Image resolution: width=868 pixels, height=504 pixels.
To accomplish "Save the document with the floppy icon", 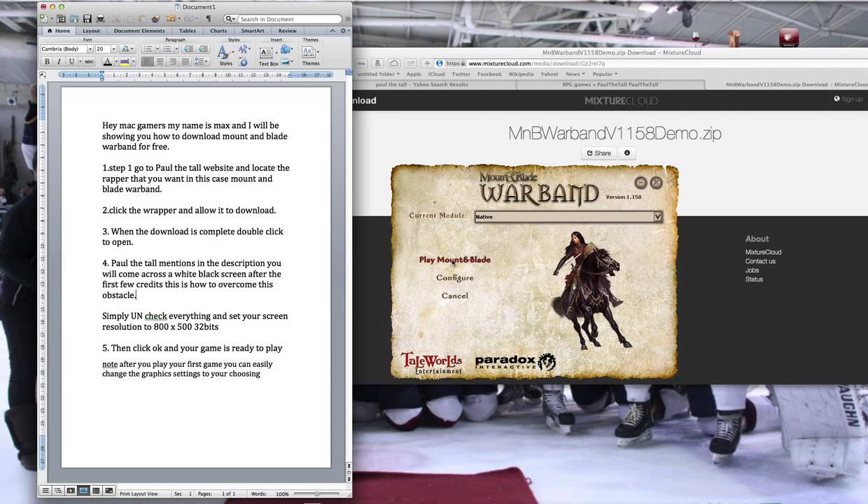I will tap(87, 19).
